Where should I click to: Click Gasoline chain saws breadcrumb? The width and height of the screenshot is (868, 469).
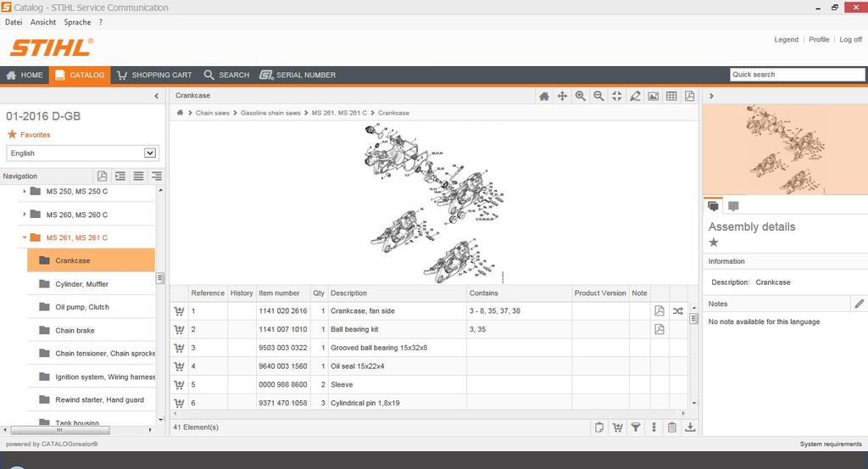click(x=270, y=113)
